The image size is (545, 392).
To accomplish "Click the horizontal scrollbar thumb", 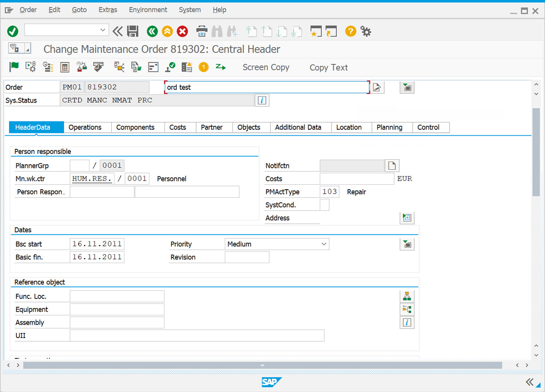I will [263, 365].
